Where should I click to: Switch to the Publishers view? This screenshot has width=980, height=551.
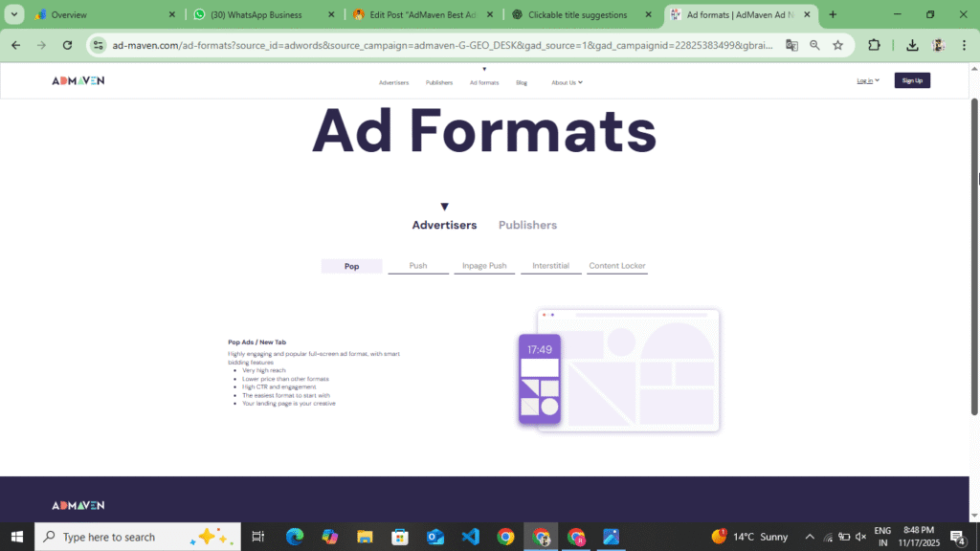click(527, 225)
